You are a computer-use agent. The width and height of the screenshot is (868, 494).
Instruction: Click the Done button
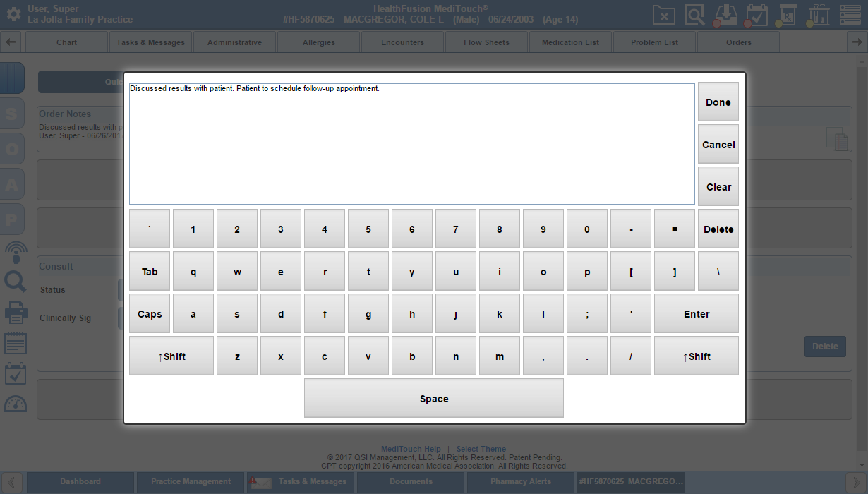[718, 102]
